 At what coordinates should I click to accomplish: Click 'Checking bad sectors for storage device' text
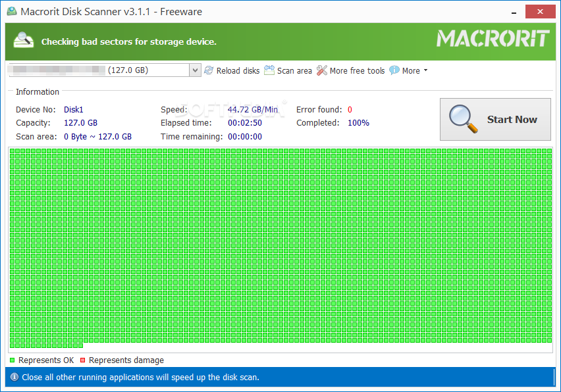click(129, 42)
